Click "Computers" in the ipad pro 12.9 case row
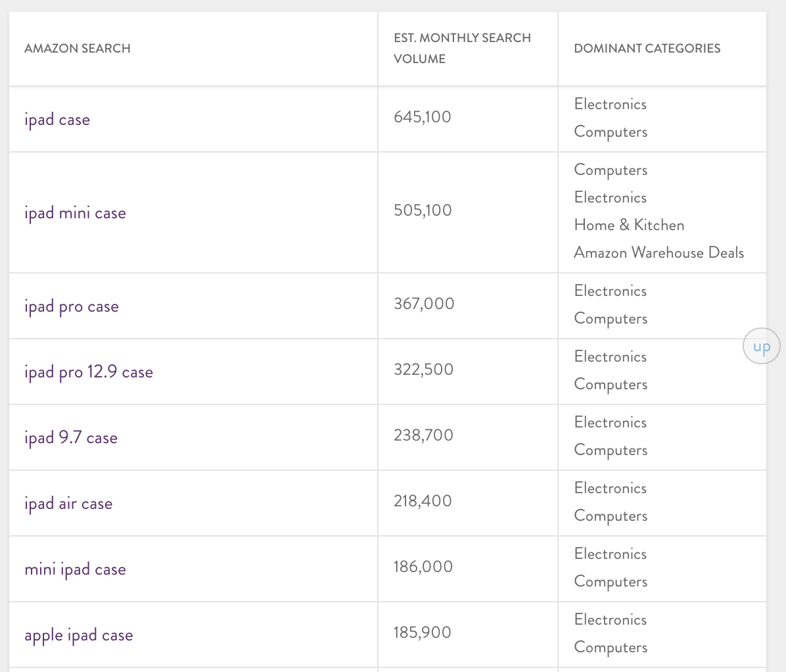This screenshot has width=786, height=672. (x=611, y=385)
